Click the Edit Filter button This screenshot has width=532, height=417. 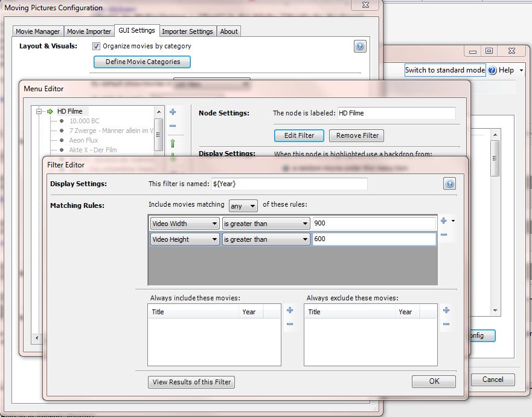coord(299,135)
